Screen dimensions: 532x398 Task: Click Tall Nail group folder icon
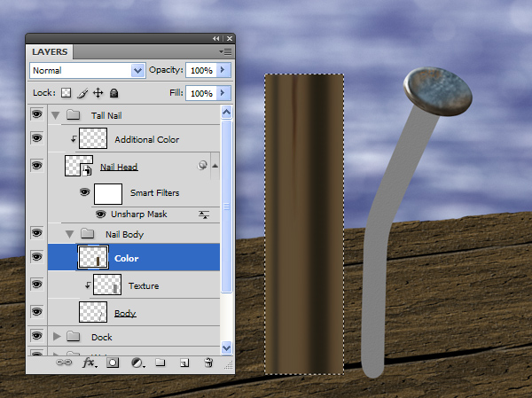point(73,115)
